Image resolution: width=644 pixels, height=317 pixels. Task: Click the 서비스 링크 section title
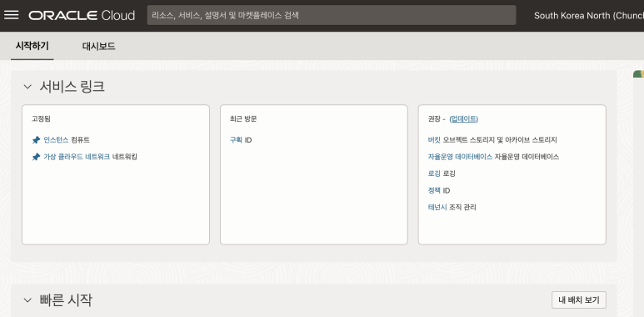click(72, 87)
